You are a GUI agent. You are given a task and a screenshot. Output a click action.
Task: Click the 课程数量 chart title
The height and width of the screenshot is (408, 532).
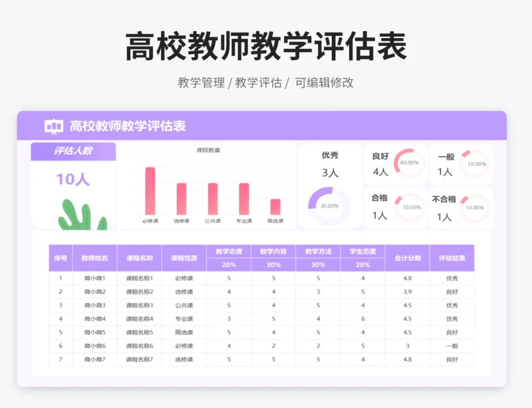208,150
